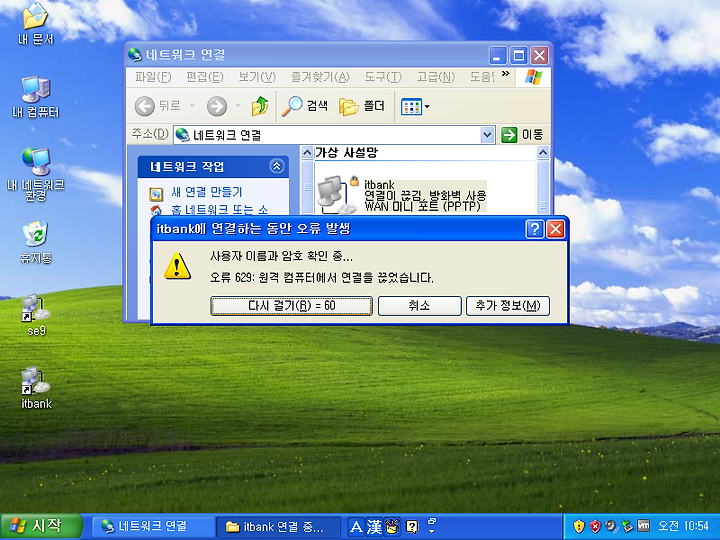The width and height of the screenshot is (720, 540).
Task: Click the language bar help icon
Action: point(412,526)
